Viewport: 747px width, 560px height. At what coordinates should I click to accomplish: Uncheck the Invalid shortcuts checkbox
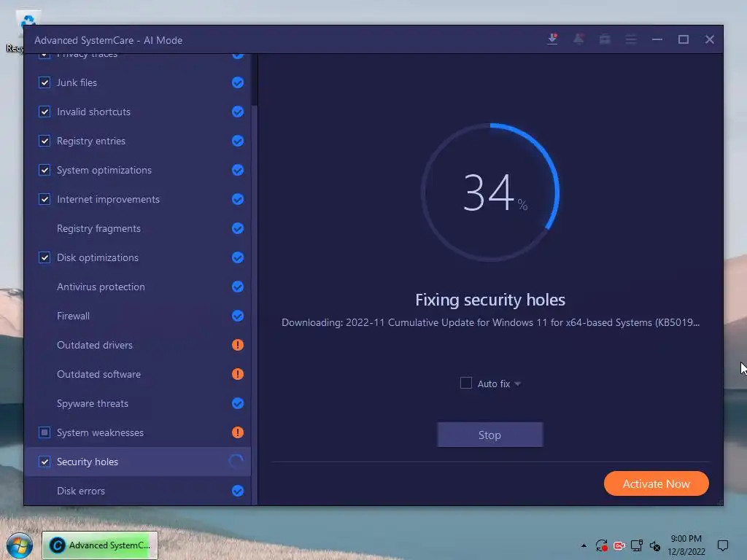pyautogui.click(x=44, y=112)
